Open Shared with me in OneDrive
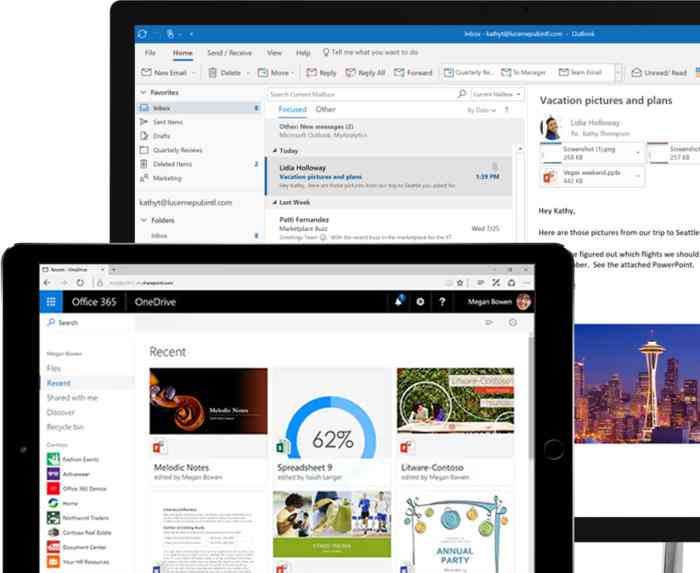 coord(72,398)
